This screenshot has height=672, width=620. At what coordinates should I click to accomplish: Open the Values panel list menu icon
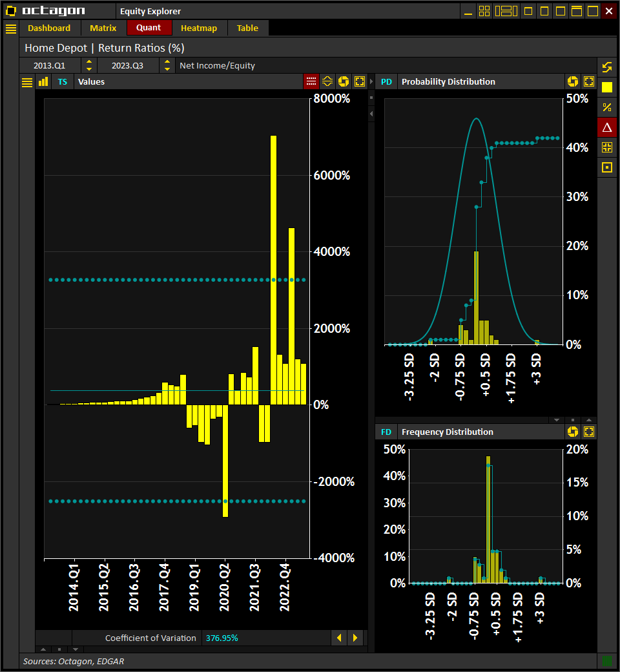click(27, 82)
